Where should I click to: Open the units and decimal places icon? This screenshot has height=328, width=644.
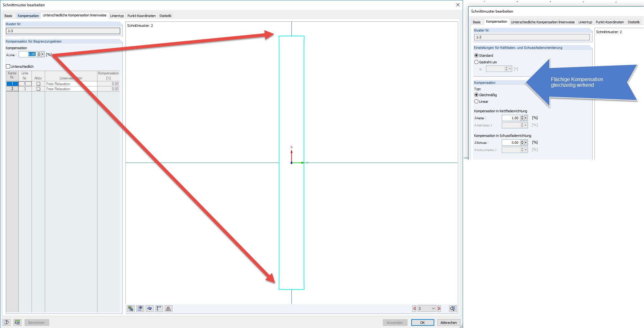click(x=17, y=322)
